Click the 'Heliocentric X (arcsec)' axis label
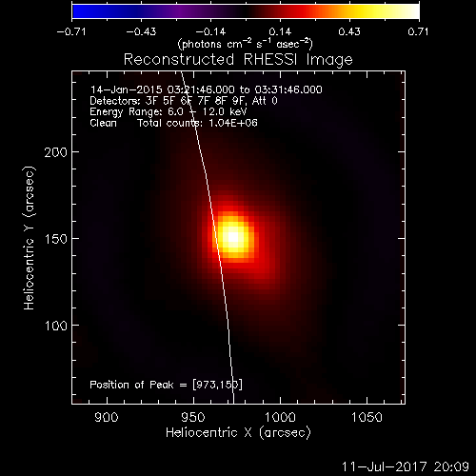The width and height of the screenshot is (476, 476). (x=238, y=433)
